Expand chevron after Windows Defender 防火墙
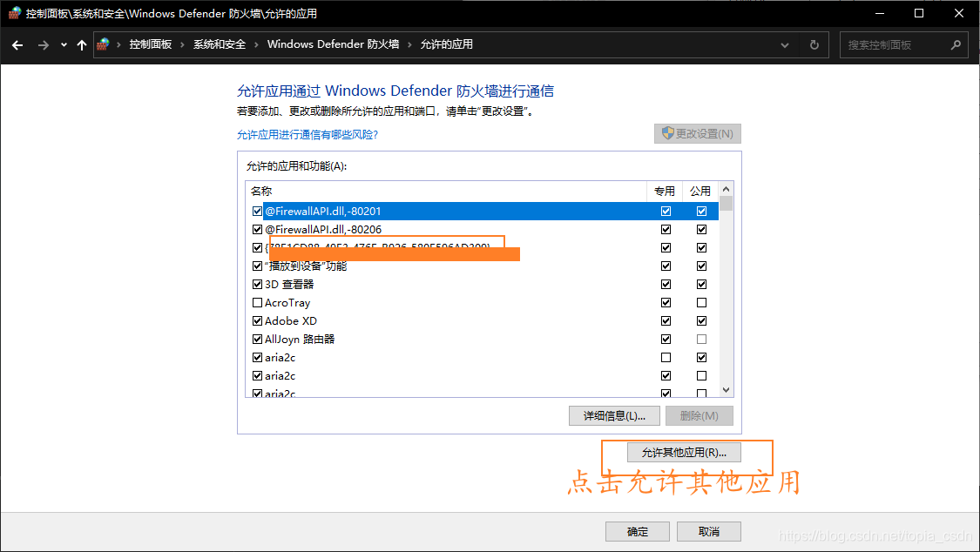Image resolution: width=980 pixels, height=552 pixels. [410, 45]
